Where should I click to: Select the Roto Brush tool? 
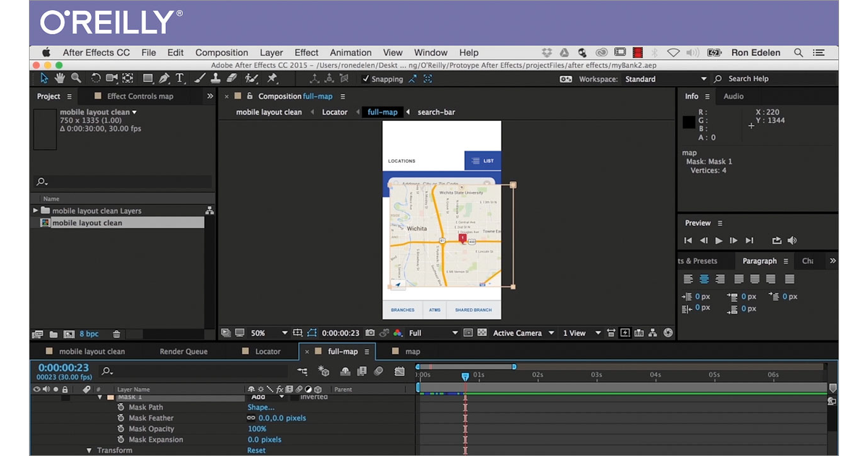[252, 78]
